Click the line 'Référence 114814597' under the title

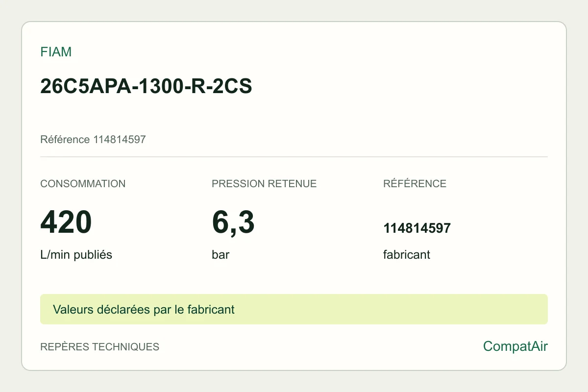pyautogui.click(x=93, y=140)
